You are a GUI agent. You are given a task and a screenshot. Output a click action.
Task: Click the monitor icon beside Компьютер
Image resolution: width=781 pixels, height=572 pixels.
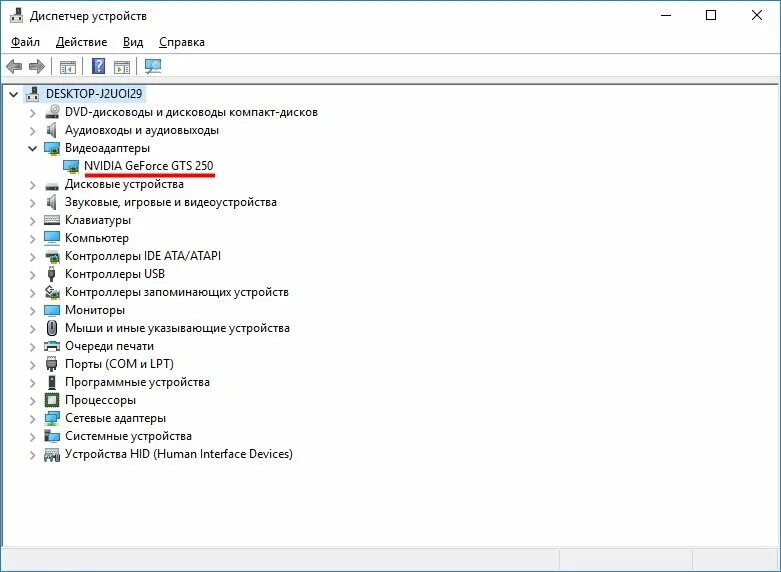(52, 238)
